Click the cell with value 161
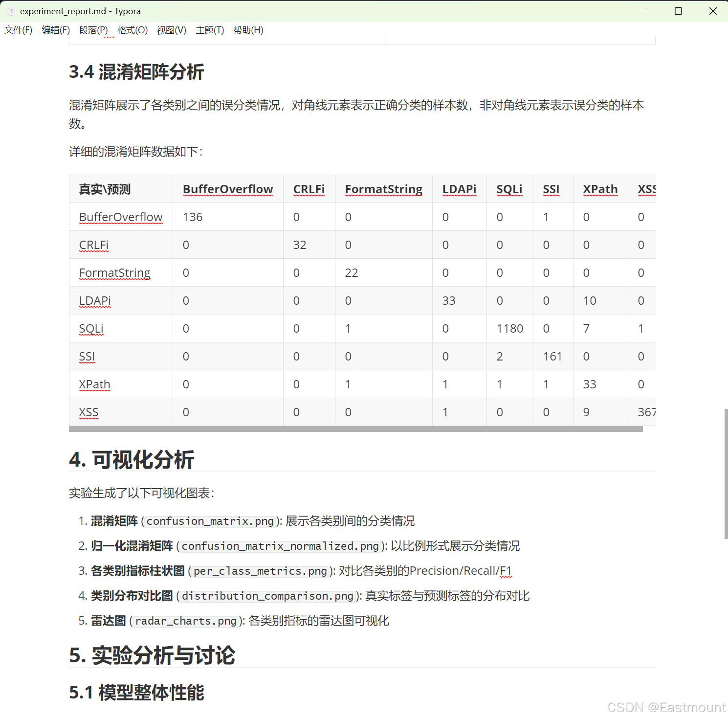Screen dimensions: 728x720 [552, 356]
